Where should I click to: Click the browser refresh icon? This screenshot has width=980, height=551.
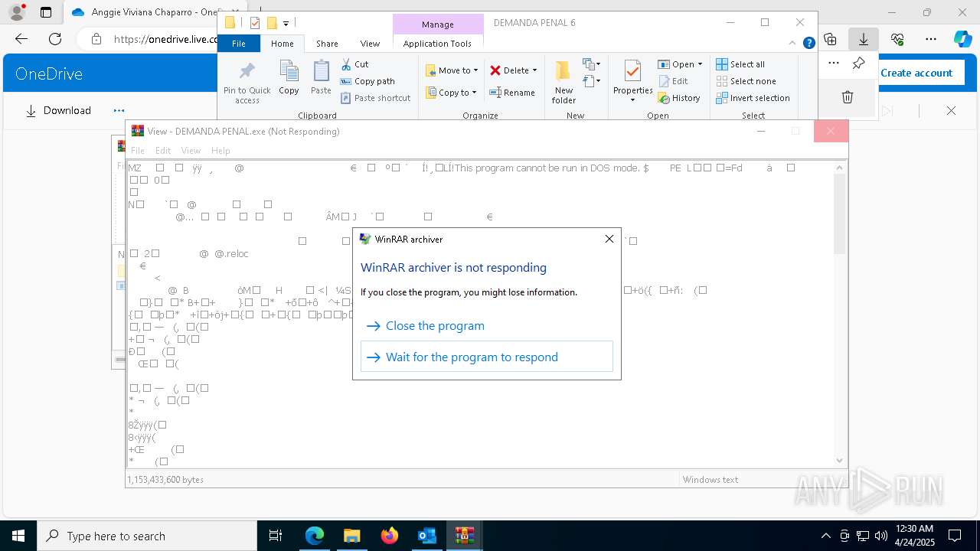click(x=55, y=38)
